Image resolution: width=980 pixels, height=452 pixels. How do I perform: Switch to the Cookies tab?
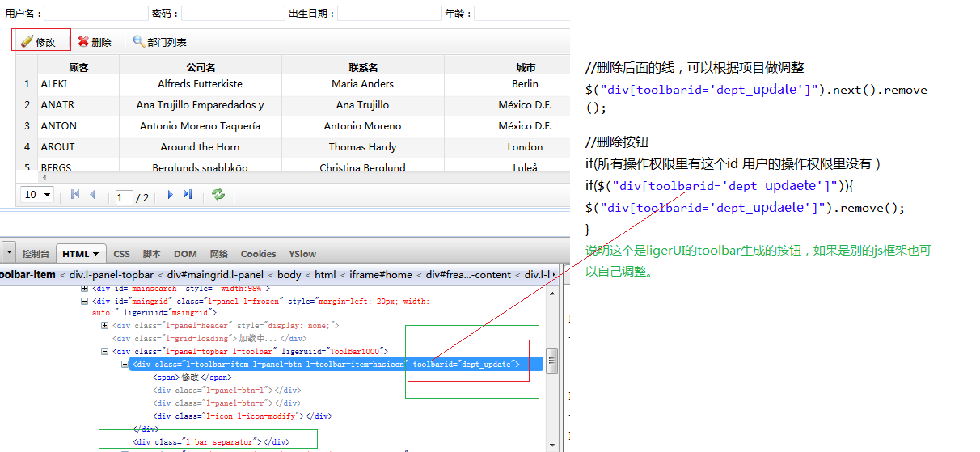pos(258,254)
